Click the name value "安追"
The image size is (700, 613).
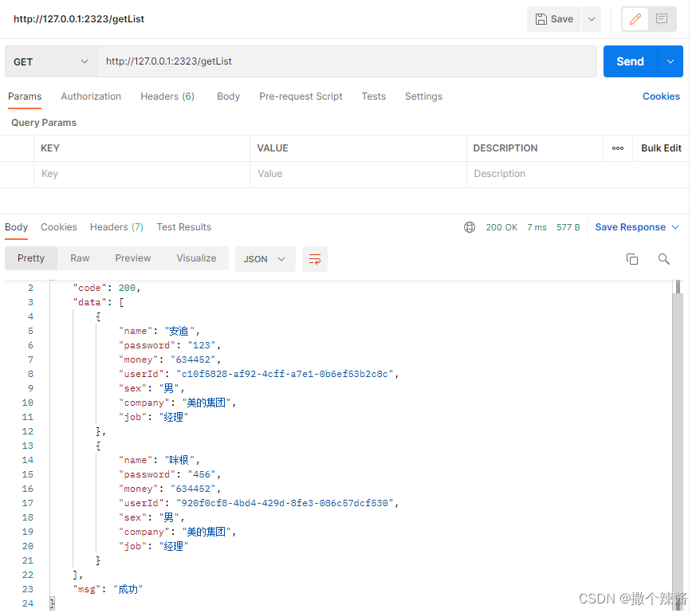tap(179, 332)
